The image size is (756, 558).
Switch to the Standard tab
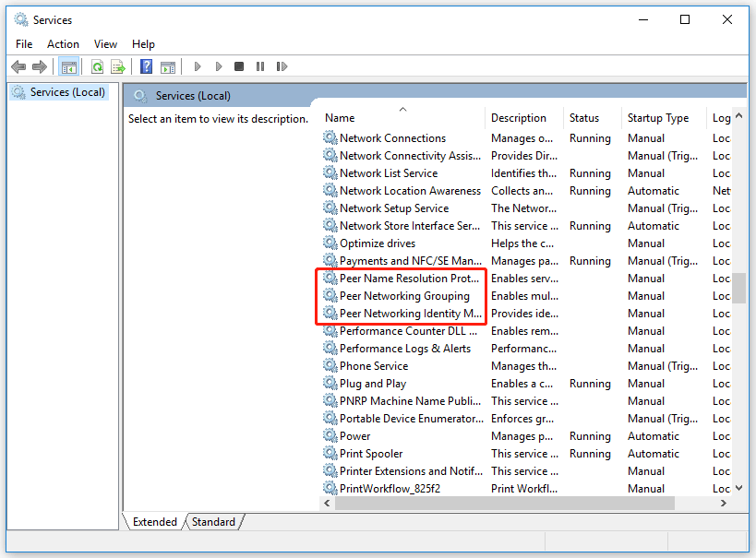[x=212, y=521]
